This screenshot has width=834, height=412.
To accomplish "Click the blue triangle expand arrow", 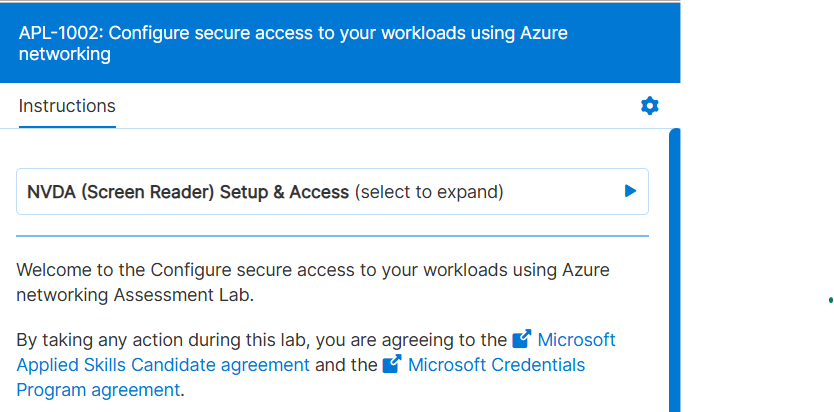I will (x=630, y=191).
